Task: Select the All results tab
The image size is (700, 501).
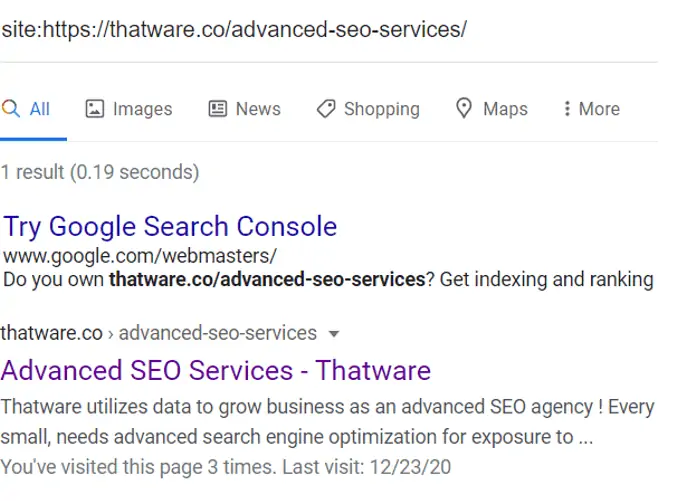Action: click(39, 109)
